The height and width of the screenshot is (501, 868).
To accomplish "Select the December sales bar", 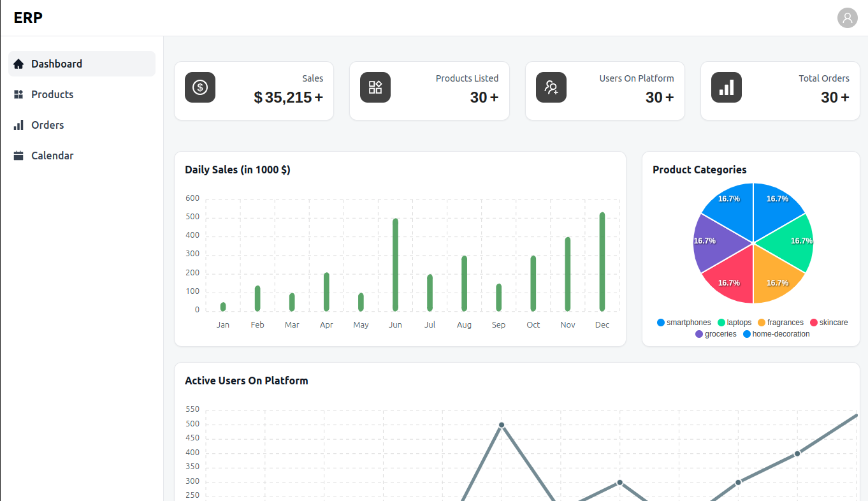I will pos(602,262).
